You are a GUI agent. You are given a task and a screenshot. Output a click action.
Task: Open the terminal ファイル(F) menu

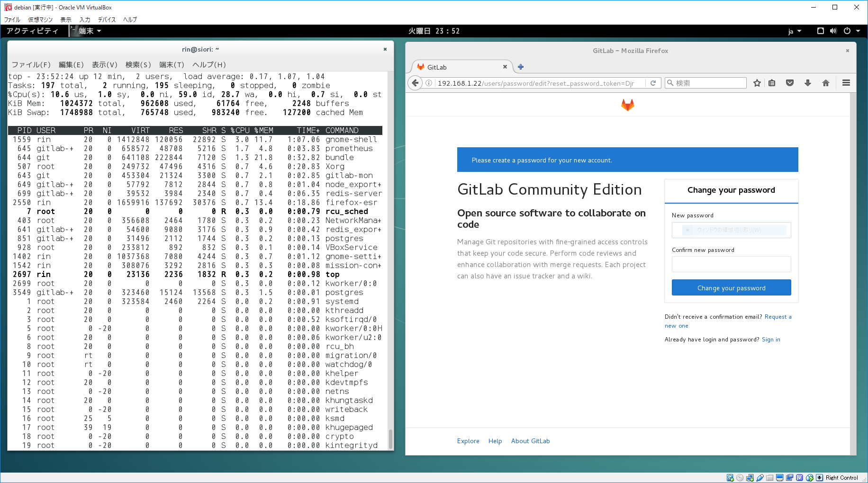coord(31,64)
